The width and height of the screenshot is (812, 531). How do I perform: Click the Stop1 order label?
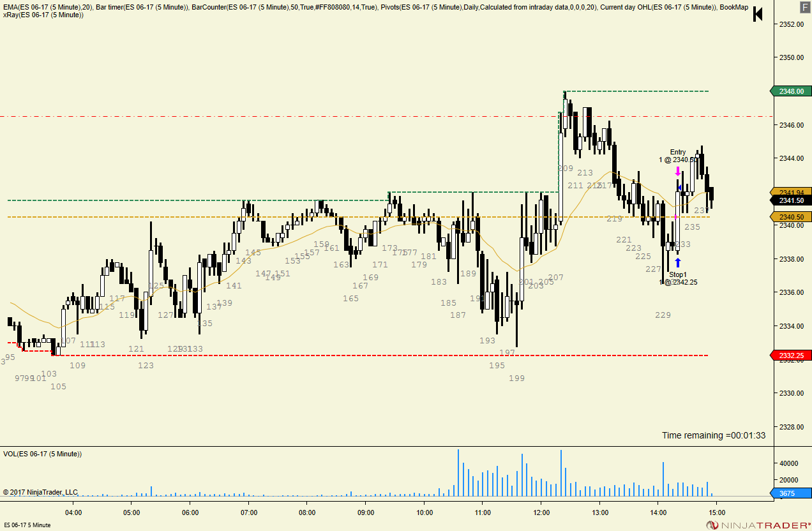[678, 278]
